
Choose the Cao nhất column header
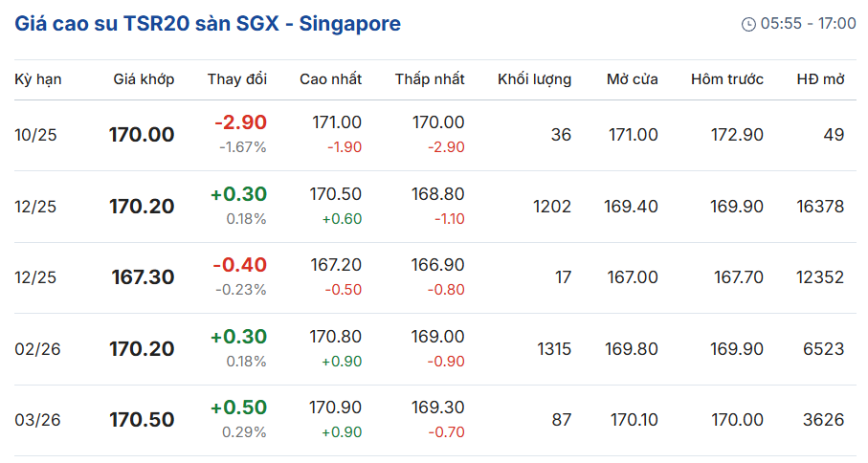tap(330, 79)
